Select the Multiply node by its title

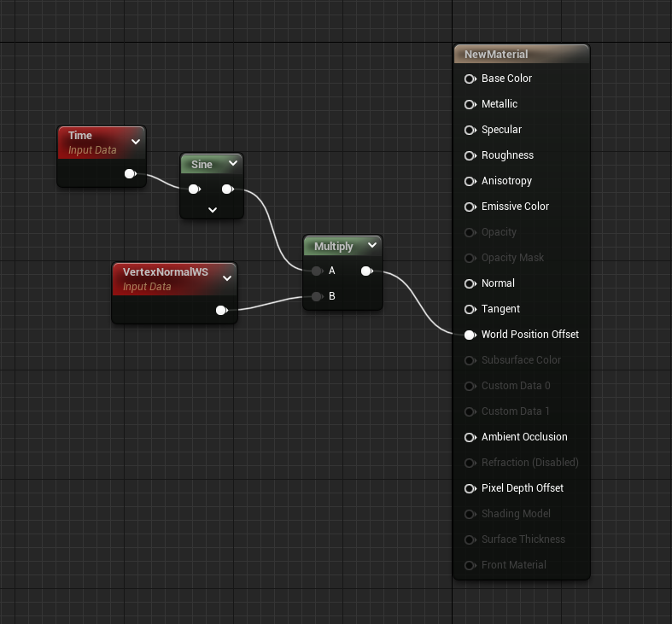point(333,247)
